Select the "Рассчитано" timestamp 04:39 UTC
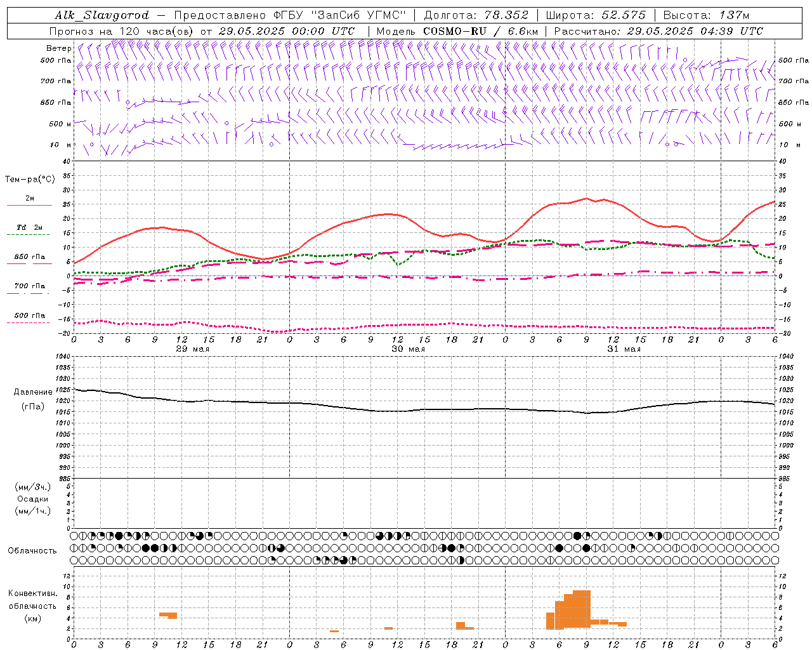812x650 pixels. [728, 31]
